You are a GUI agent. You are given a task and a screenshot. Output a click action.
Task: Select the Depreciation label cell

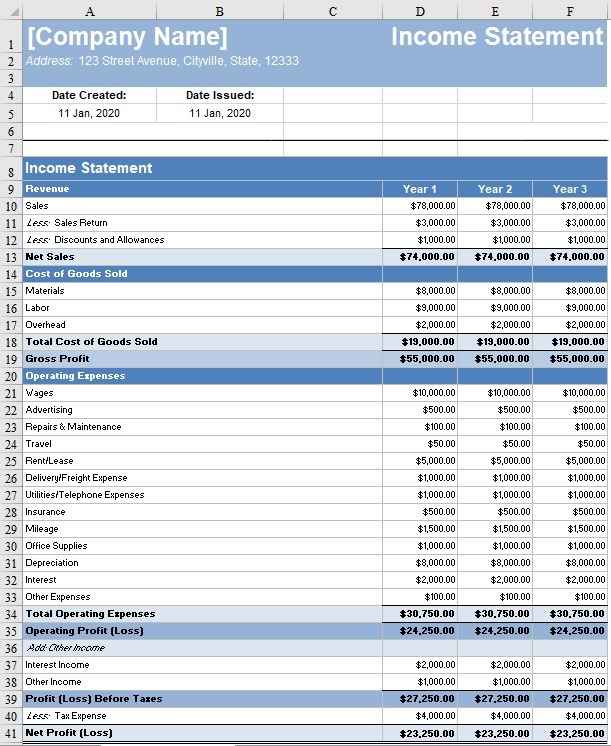click(x=52, y=563)
